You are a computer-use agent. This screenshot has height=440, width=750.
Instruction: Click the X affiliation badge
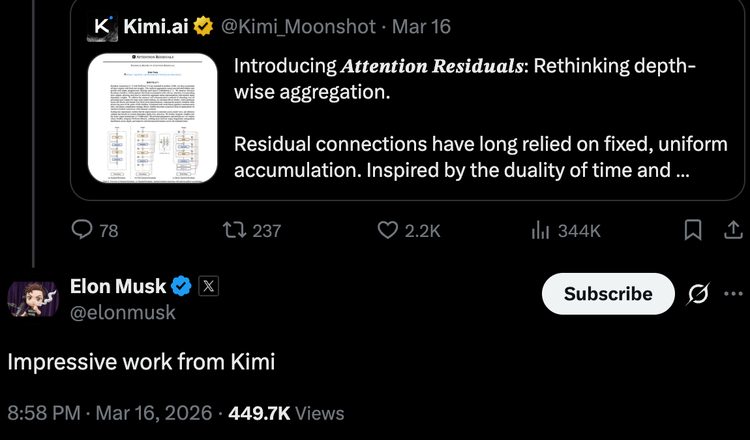(x=208, y=286)
